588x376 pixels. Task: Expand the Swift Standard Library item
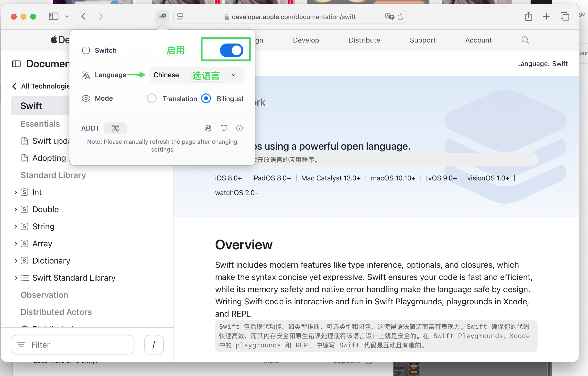pyautogui.click(x=16, y=278)
